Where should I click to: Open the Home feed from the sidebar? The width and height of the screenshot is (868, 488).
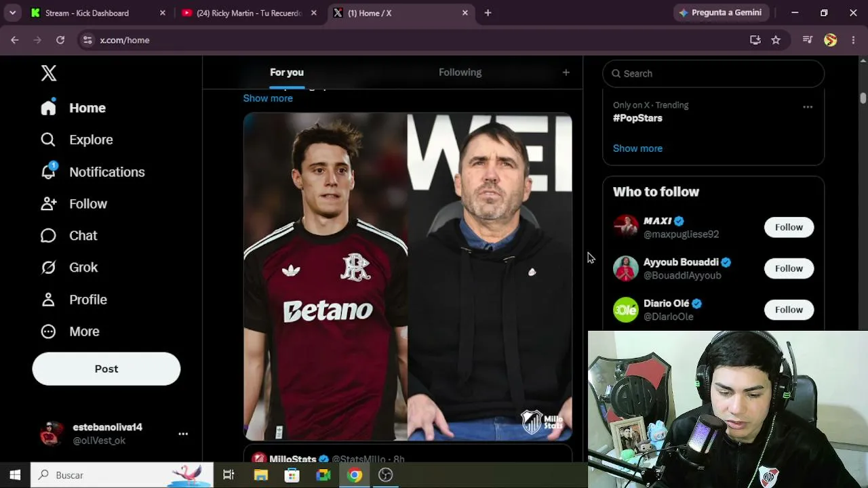[x=73, y=108]
